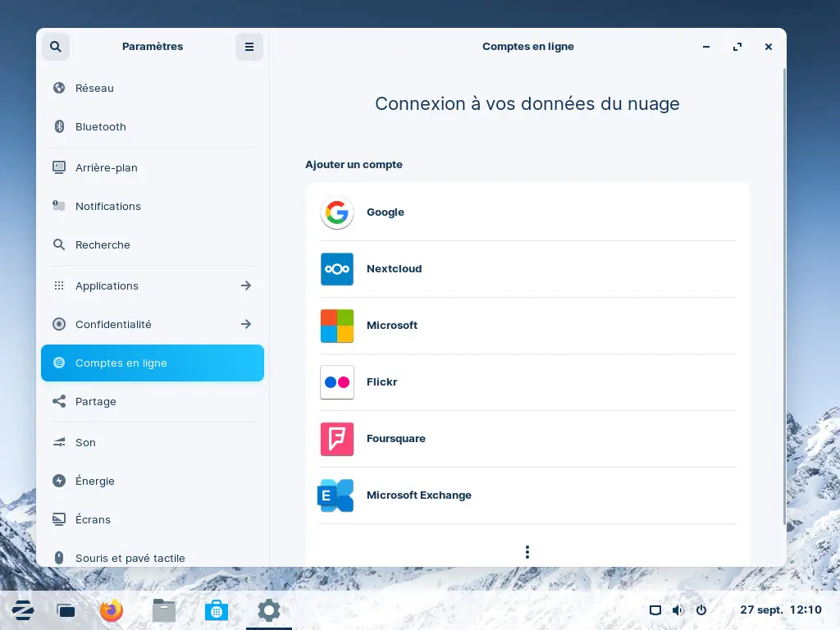The height and width of the screenshot is (630, 840).
Task: Click the volume icon in system tray
Action: click(678, 610)
